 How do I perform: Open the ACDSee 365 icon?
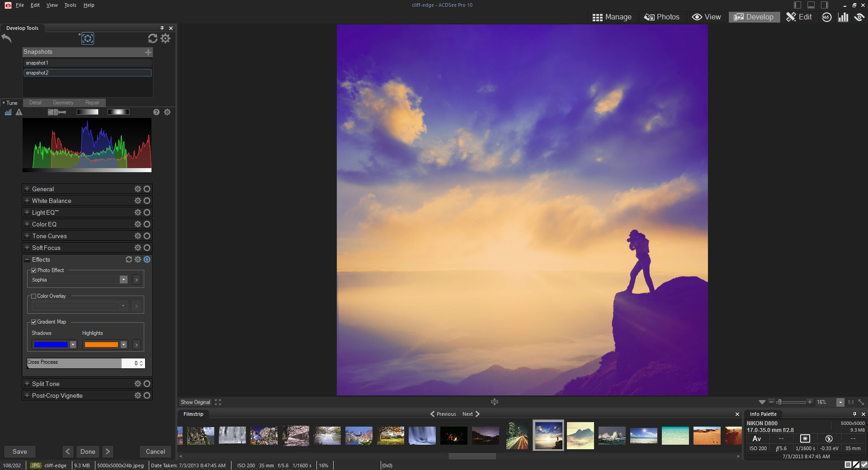[x=826, y=17]
